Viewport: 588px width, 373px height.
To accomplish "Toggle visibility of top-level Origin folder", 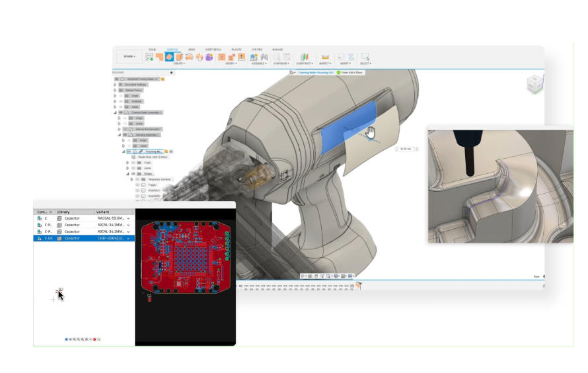I will coord(121,95).
